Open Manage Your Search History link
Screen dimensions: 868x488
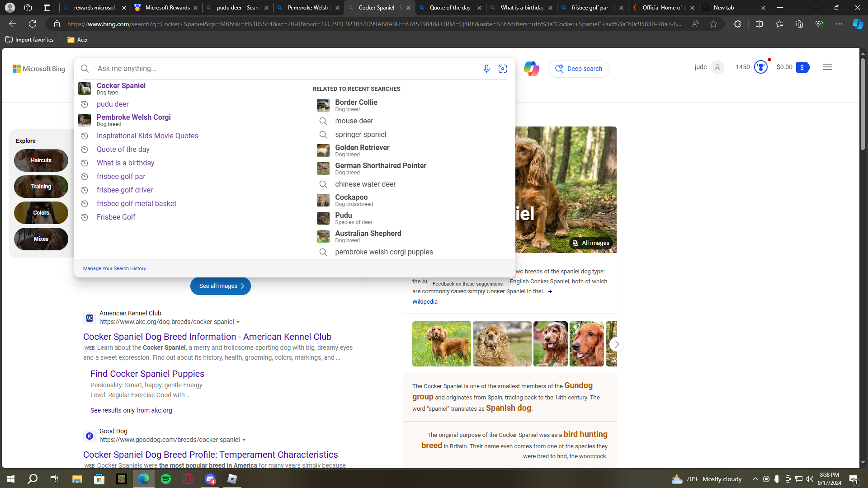114,268
